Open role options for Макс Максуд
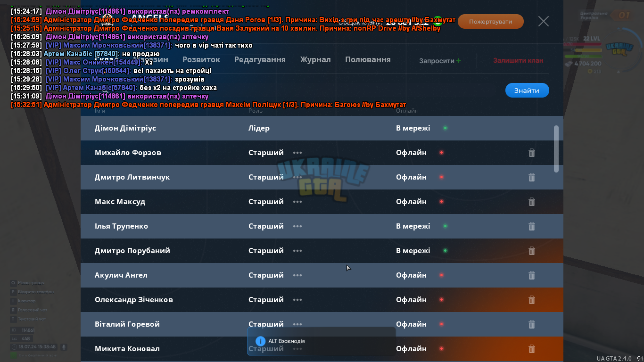This screenshot has width=644, height=362. 297,202
